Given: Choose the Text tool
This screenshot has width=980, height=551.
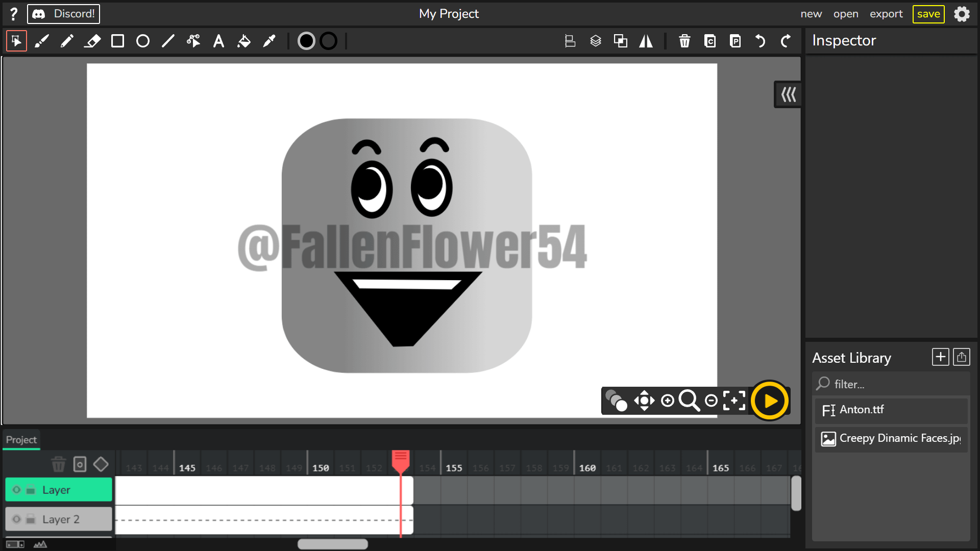Looking at the screenshot, I should (x=218, y=41).
